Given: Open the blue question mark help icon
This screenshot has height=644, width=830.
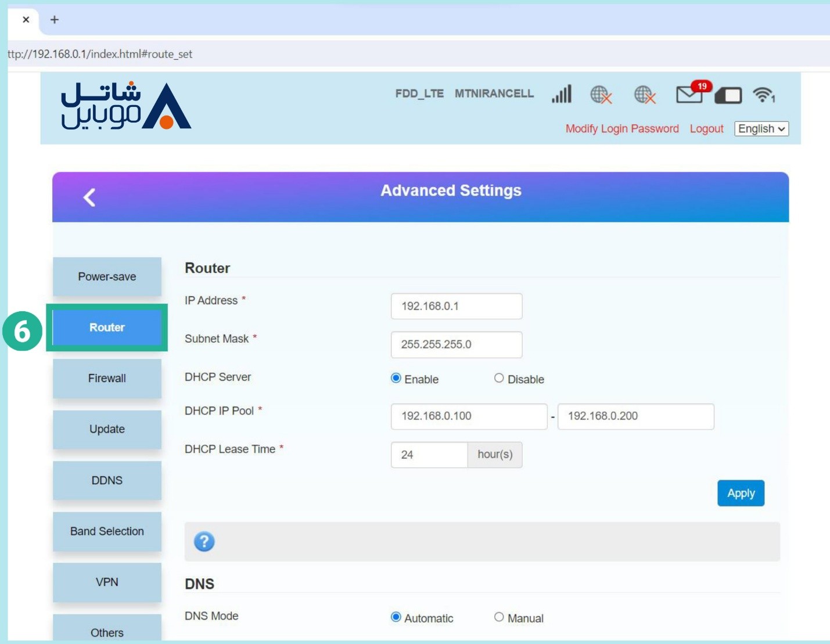Looking at the screenshot, I should pyautogui.click(x=204, y=541).
